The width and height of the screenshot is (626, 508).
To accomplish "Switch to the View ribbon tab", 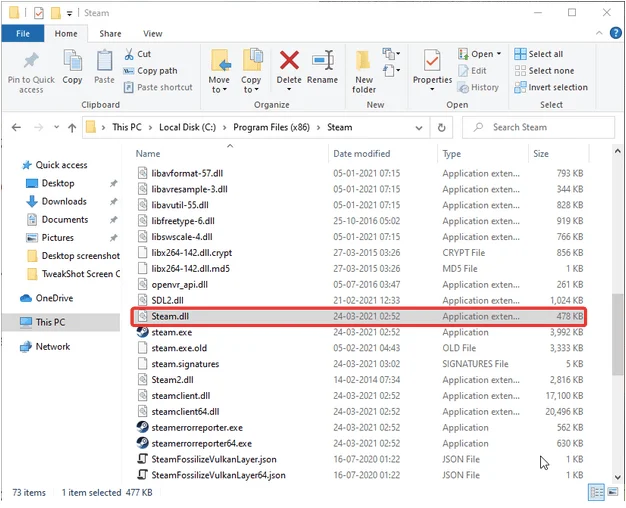I will pyautogui.click(x=153, y=34).
